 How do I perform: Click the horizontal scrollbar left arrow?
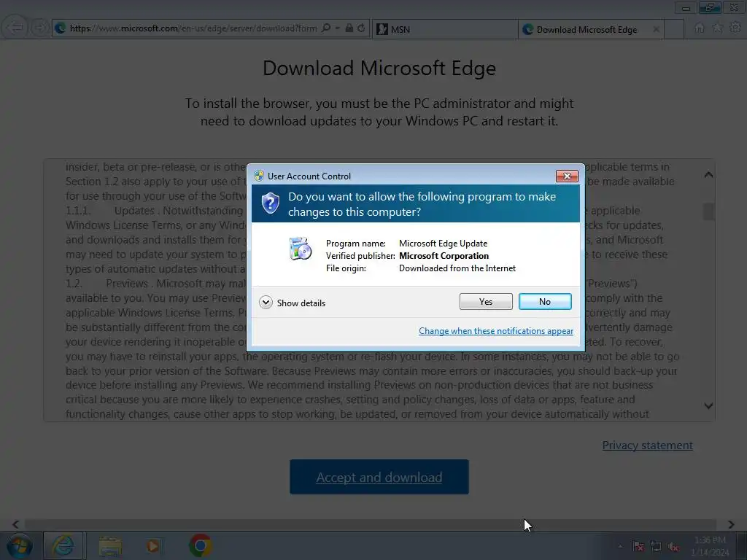pos(15,524)
